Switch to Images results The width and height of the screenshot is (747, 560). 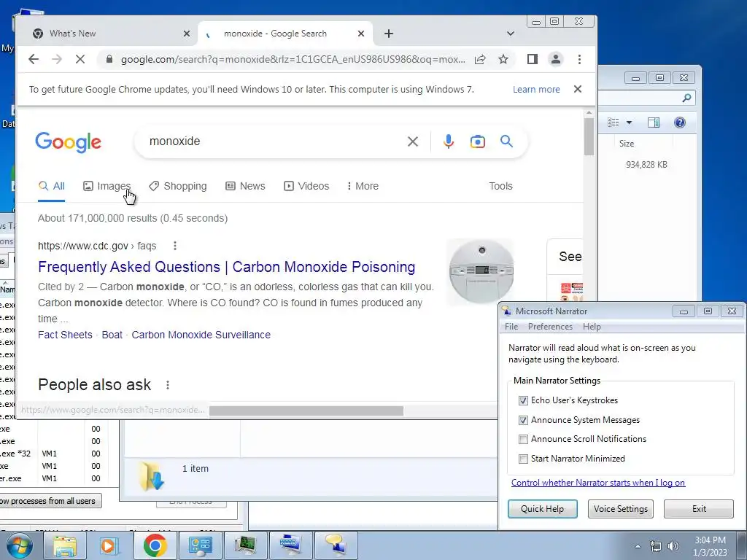(x=107, y=186)
